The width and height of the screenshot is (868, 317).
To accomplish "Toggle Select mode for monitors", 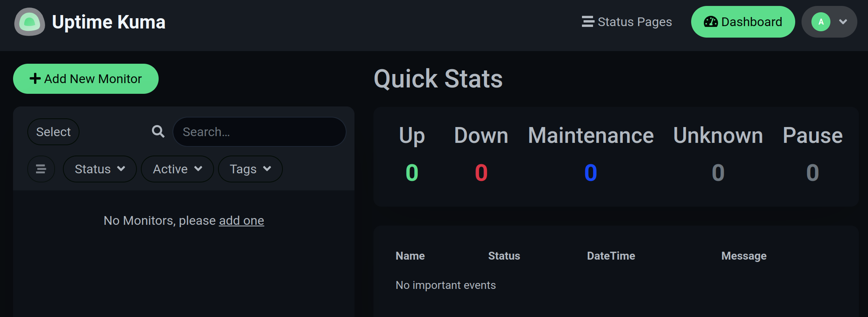I will [x=53, y=132].
